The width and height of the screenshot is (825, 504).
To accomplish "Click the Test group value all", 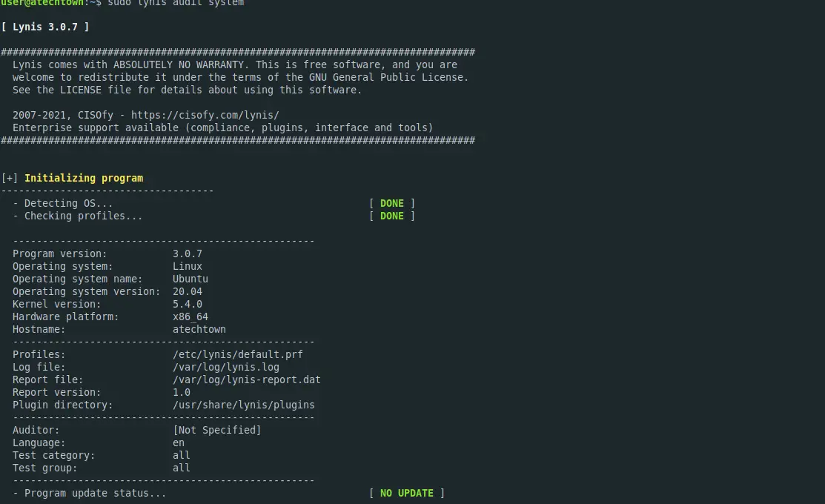I will pos(182,468).
